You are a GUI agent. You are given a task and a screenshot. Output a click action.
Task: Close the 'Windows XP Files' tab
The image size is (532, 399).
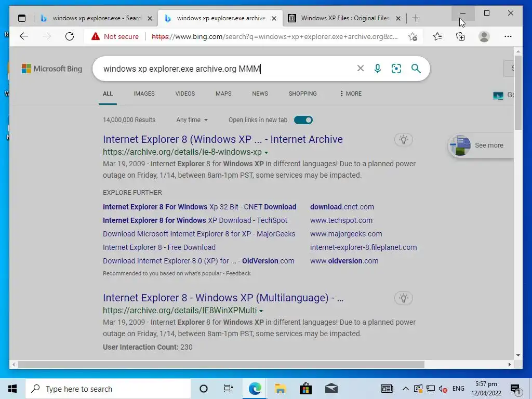click(398, 18)
